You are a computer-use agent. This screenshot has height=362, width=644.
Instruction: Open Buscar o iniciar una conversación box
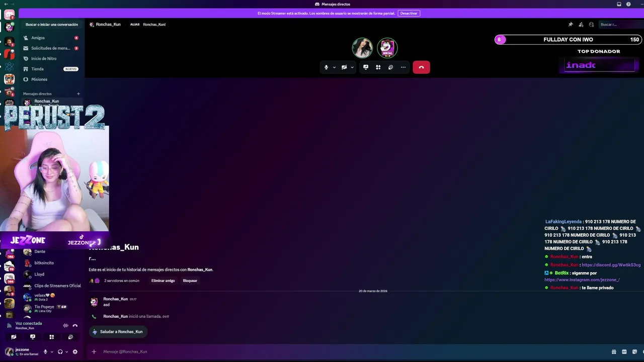click(x=51, y=24)
